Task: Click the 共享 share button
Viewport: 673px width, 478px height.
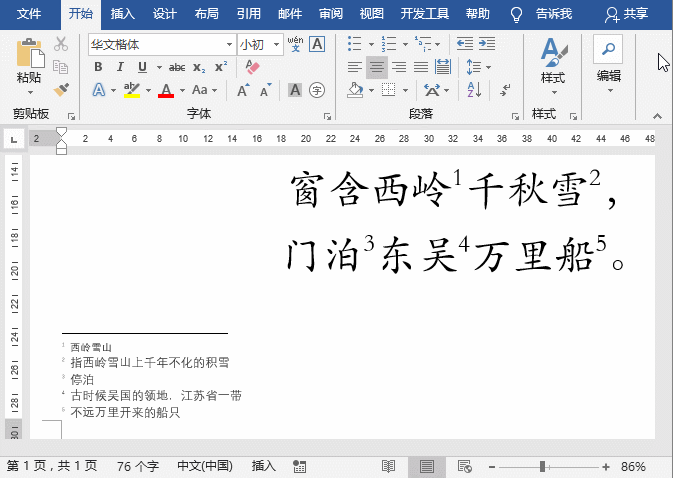Action: tap(626, 14)
